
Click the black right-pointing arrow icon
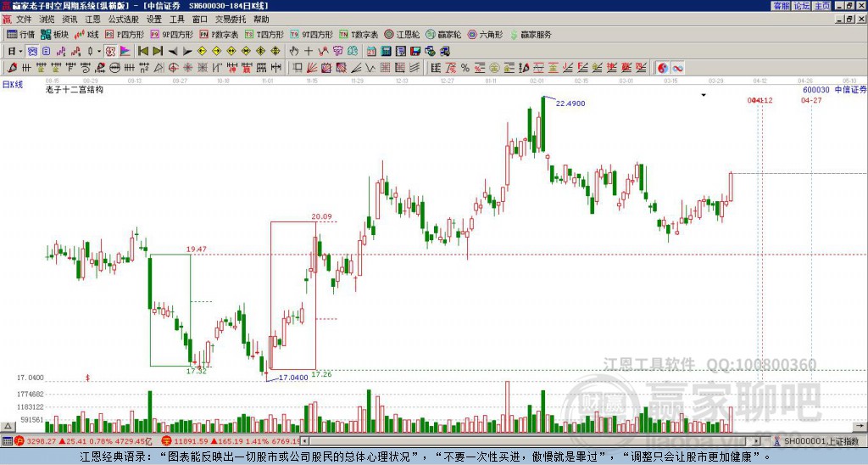pos(187,51)
